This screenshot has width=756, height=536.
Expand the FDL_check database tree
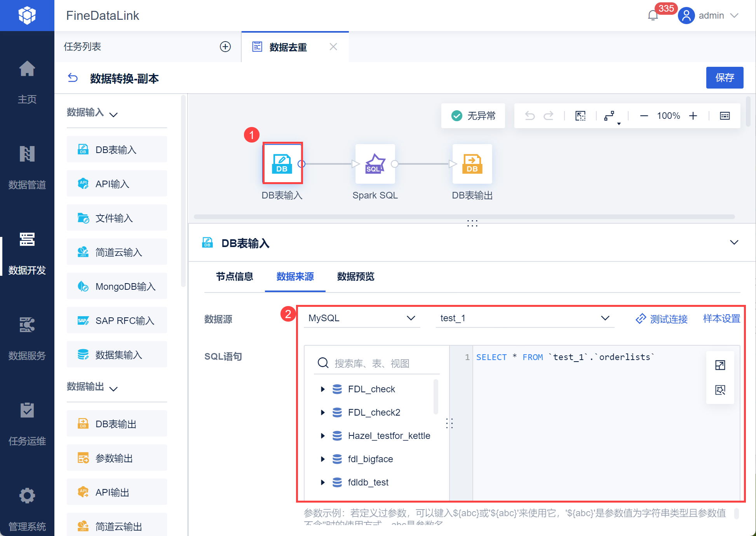[x=322, y=389]
